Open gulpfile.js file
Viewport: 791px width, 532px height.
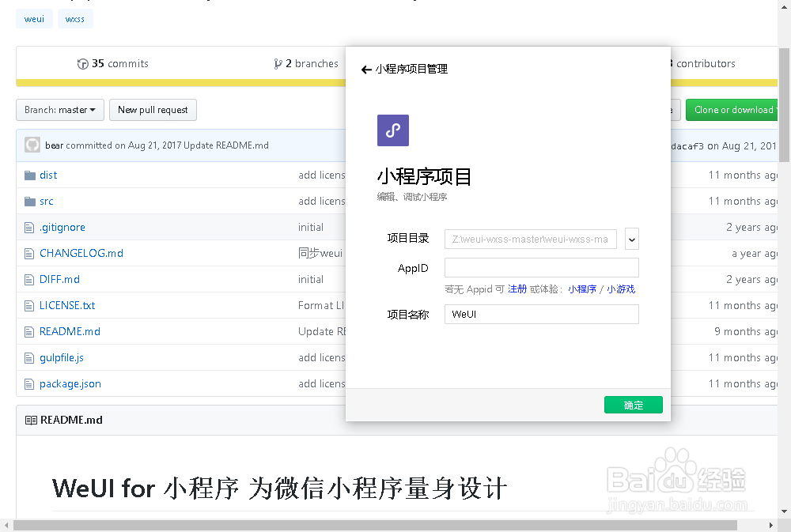pos(62,358)
